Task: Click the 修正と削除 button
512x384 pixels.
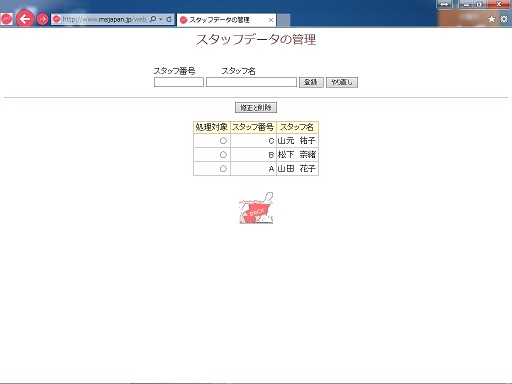Action: [x=256, y=107]
